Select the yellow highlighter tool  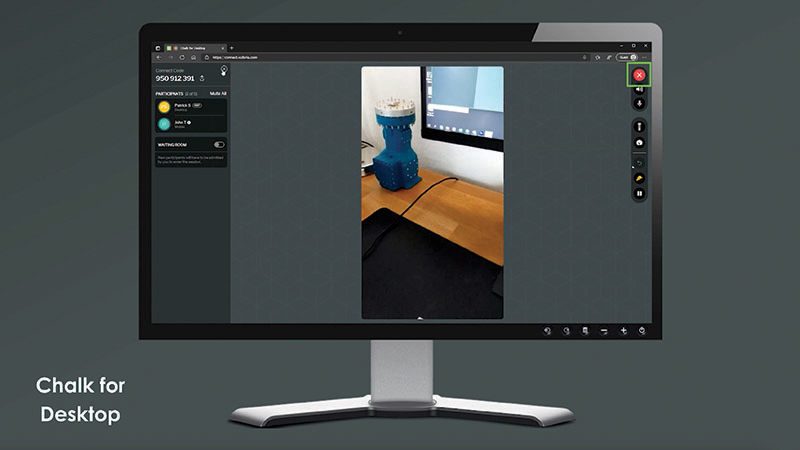coord(639,178)
